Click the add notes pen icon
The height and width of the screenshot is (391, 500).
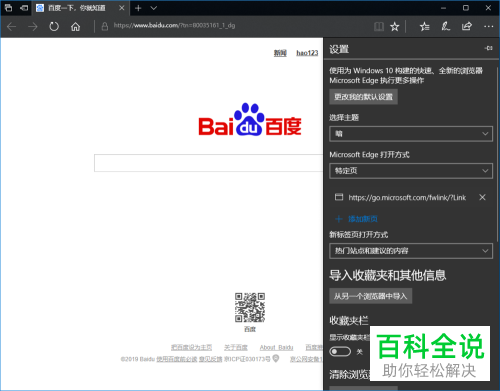point(446,26)
